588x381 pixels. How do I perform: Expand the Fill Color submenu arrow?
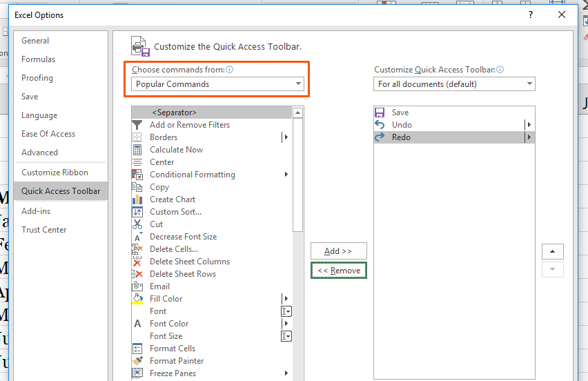click(286, 299)
